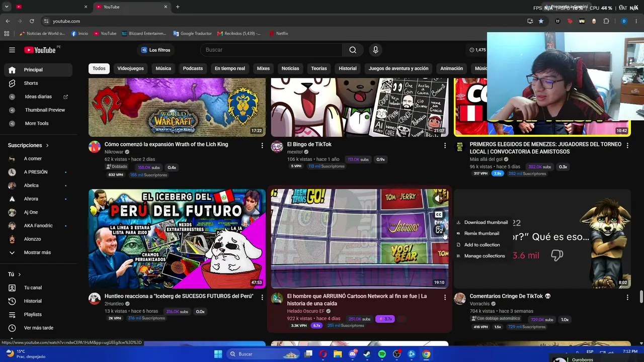Go back in the browser
Screen dimensions: 644x362
point(8,21)
